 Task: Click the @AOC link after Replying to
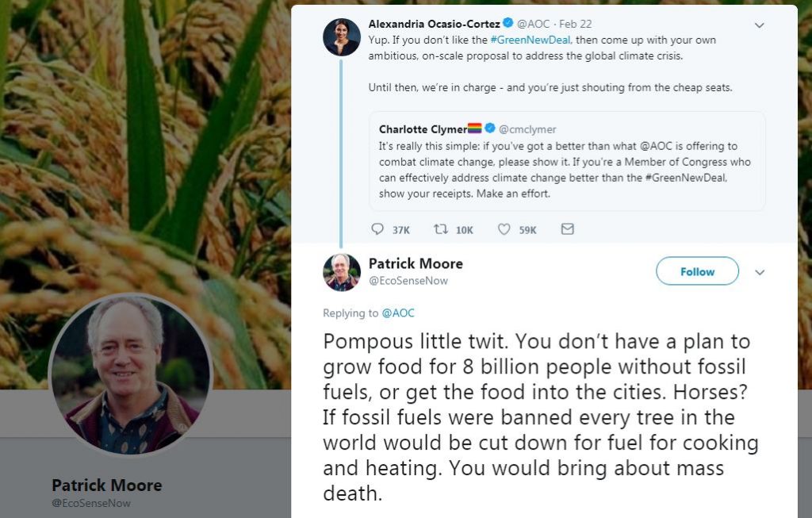point(398,313)
